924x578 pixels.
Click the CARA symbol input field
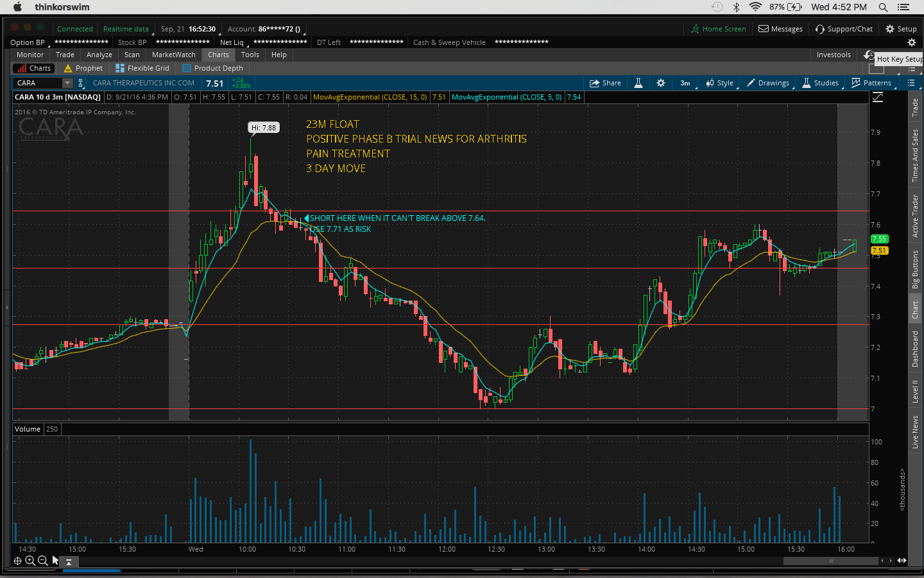click(x=37, y=83)
